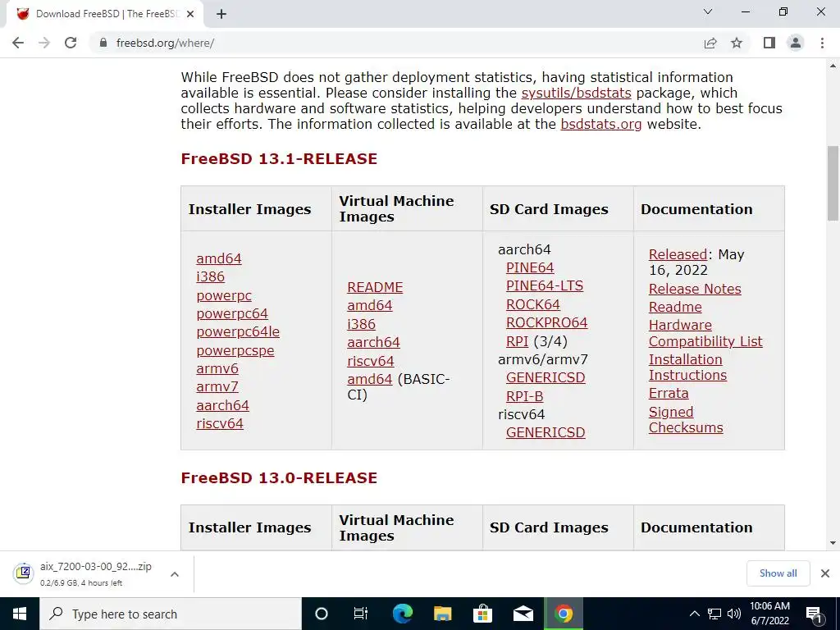Open Microsoft Store from taskbar
This screenshot has width=840, height=630.
point(482,614)
